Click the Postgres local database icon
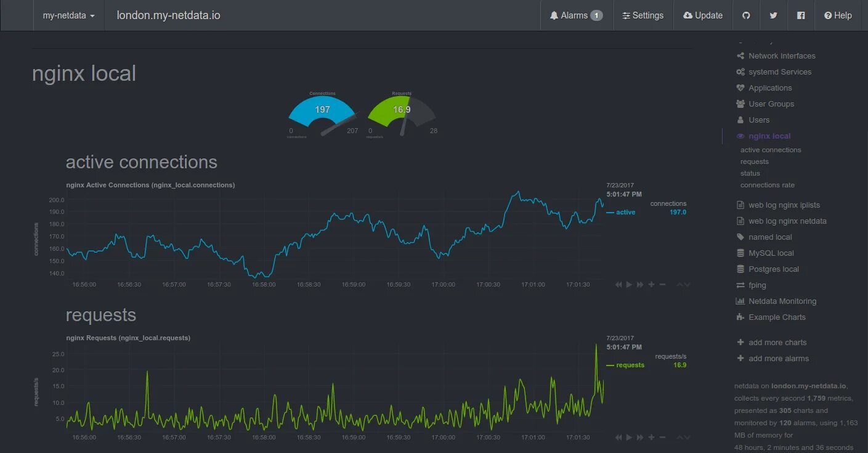Screen dimensions: 868x453 coord(740,269)
